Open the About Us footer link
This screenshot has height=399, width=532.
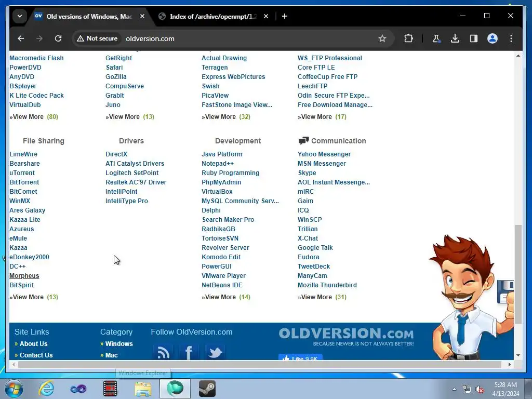click(33, 344)
